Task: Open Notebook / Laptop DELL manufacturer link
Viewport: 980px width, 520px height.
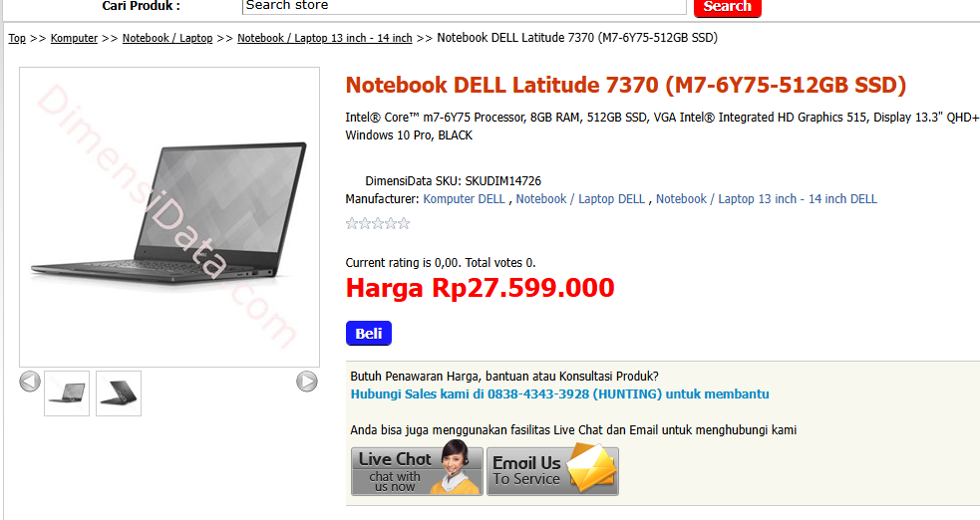Action: tap(580, 199)
